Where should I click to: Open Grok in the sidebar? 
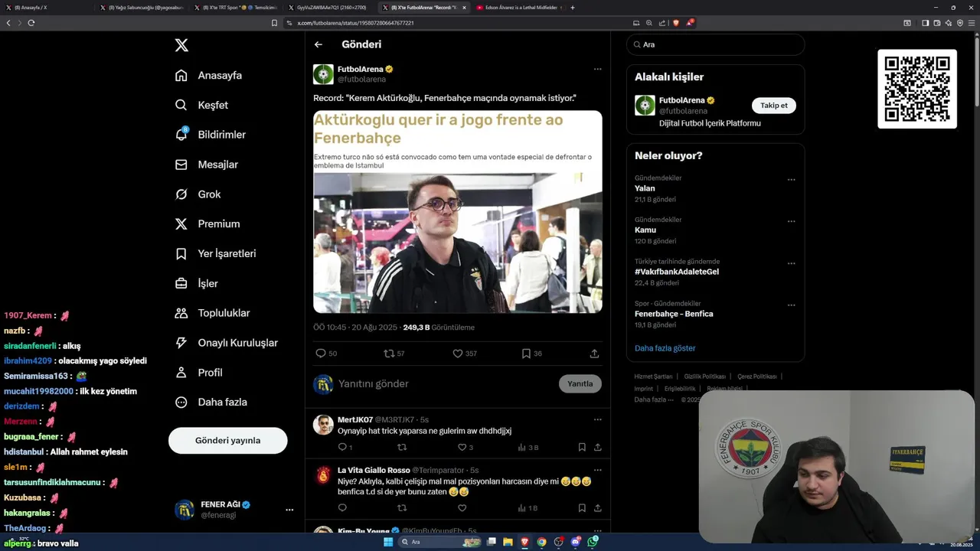point(198,194)
